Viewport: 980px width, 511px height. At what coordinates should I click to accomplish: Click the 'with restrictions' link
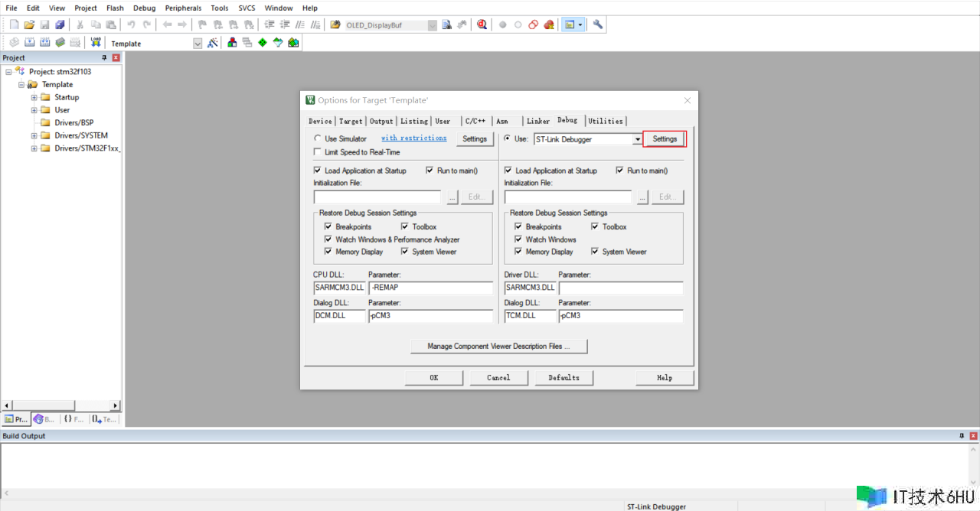coord(413,138)
